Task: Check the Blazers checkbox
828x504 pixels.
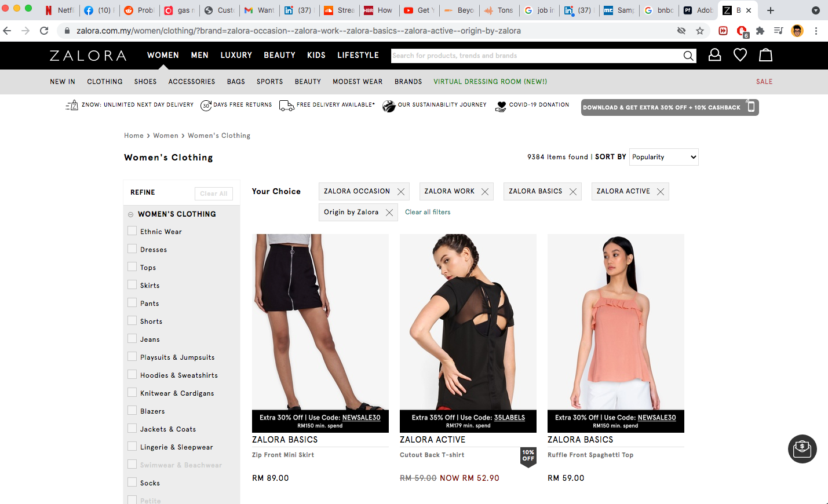Action: click(x=132, y=410)
